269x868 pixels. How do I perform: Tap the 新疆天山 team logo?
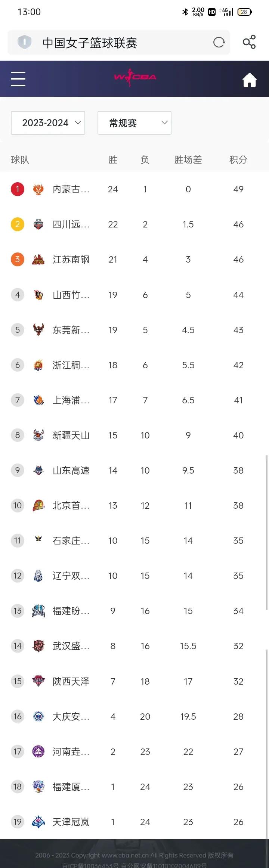(38, 435)
